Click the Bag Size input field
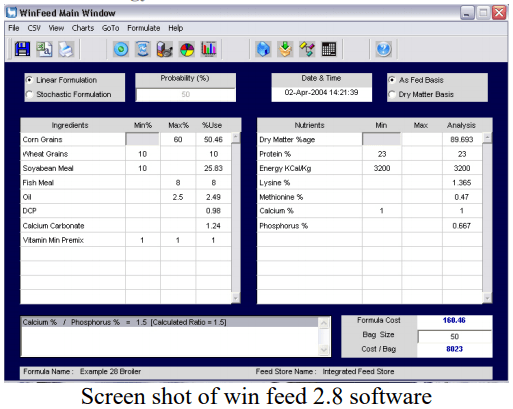 tap(455, 336)
